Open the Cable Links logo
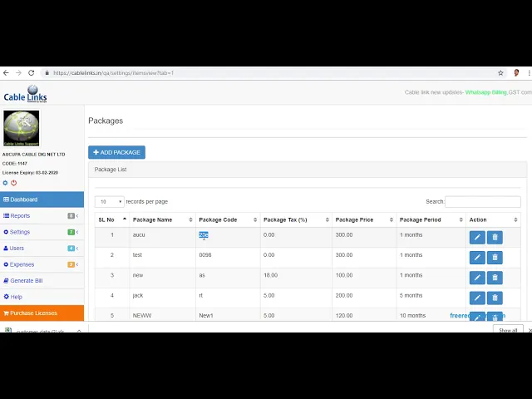This screenshot has width=532, height=399. (26, 94)
